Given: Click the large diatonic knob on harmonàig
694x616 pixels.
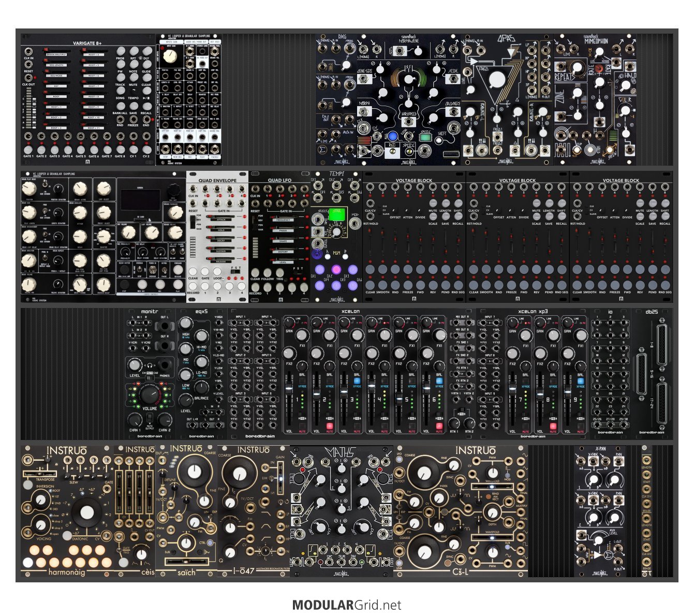Looking at the screenshot, I should click(x=86, y=512).
